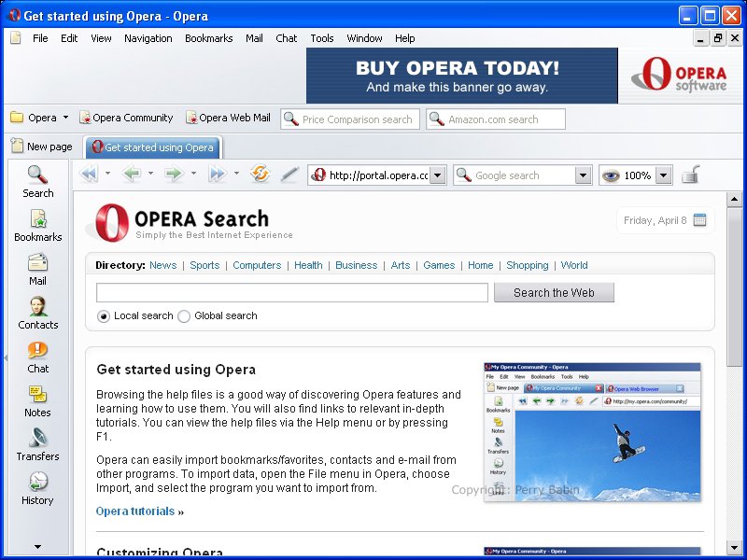Open the address bar dropdown list
The image size is (747, 560).
coord(438,175)
